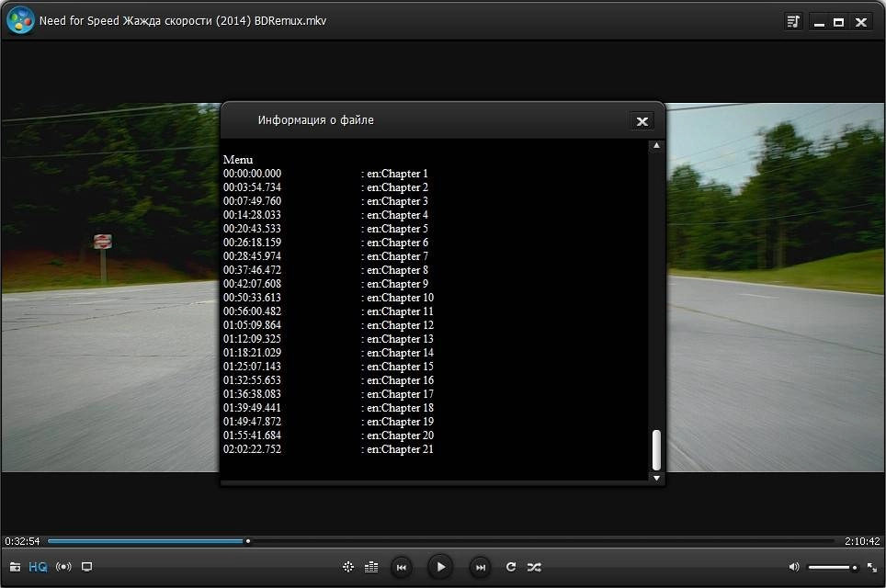
Task: Click the info dialog scrollbar thumb
Action: click(656, 450)
